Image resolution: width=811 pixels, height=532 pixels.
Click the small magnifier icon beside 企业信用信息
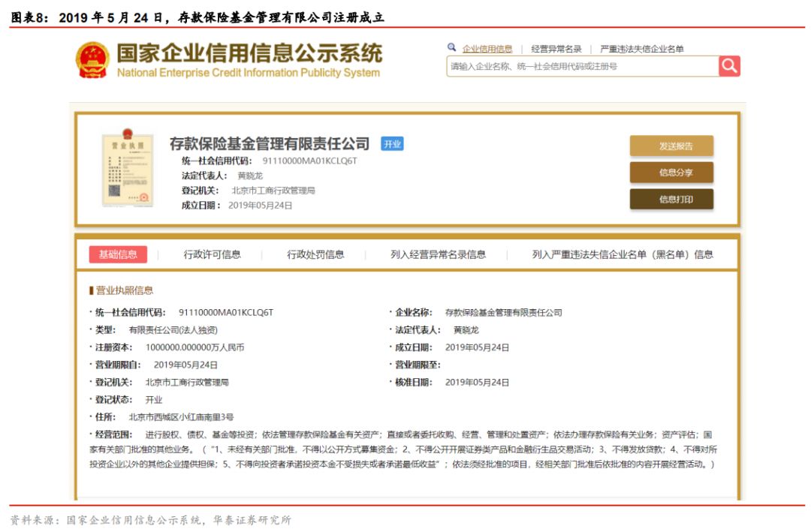[451, 47]
